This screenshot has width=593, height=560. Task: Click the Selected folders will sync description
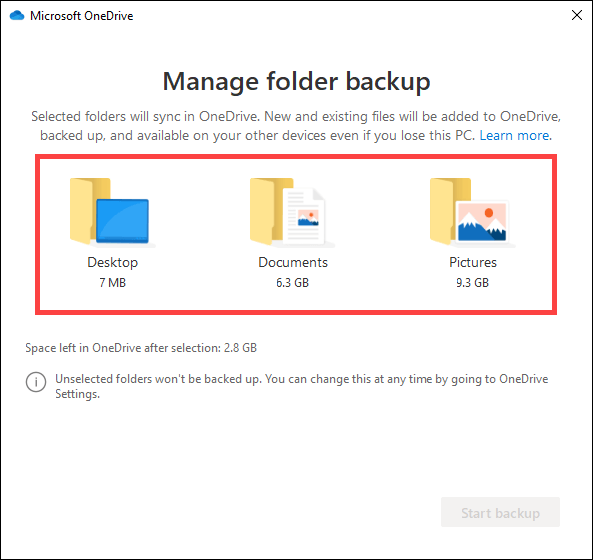tap(296, 126)
